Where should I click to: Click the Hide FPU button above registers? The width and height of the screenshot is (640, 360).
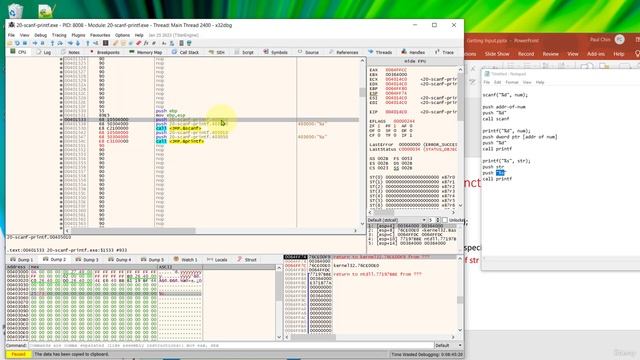pos(415,61)
